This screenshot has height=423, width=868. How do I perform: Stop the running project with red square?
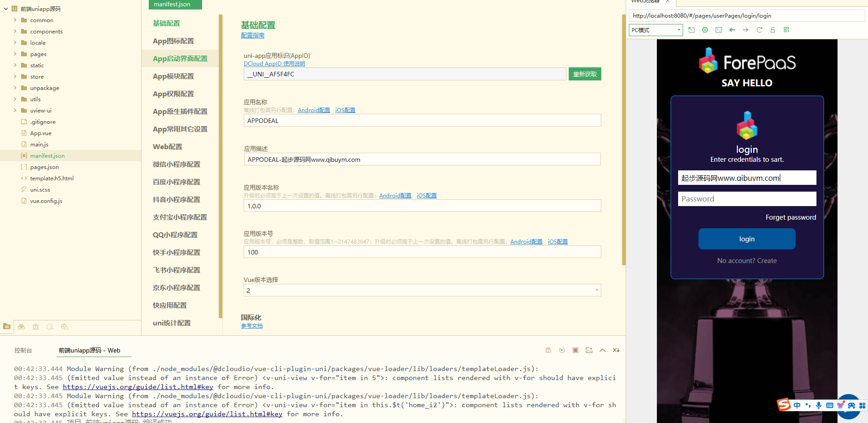(x=575, y=350)
